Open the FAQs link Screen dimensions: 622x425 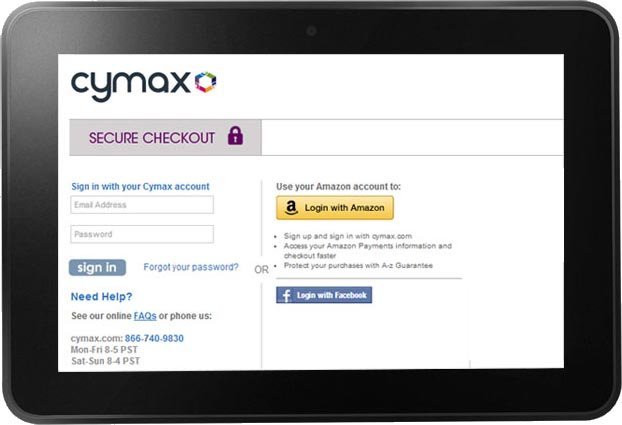(x=145, y=316)
